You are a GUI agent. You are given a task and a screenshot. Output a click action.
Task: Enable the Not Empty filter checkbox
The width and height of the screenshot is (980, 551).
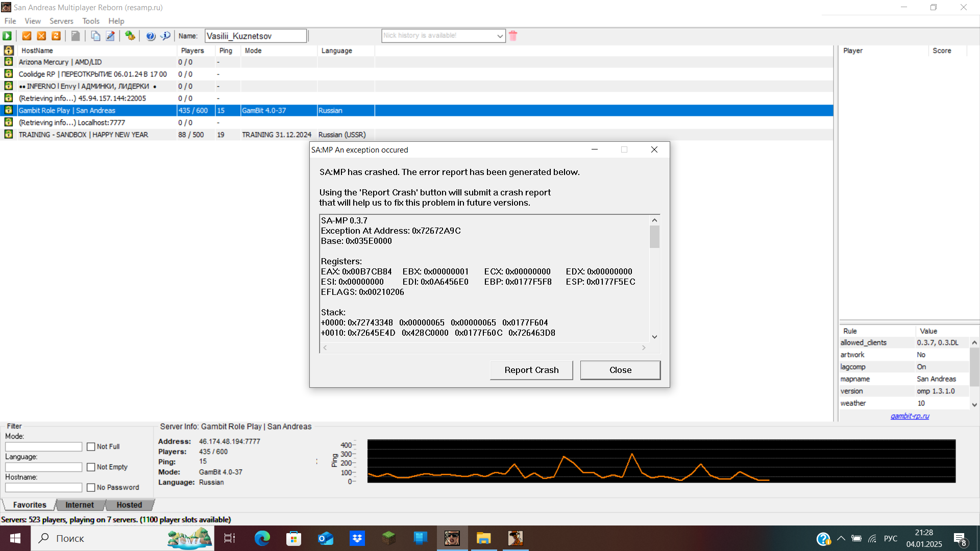tap(91, 467)
